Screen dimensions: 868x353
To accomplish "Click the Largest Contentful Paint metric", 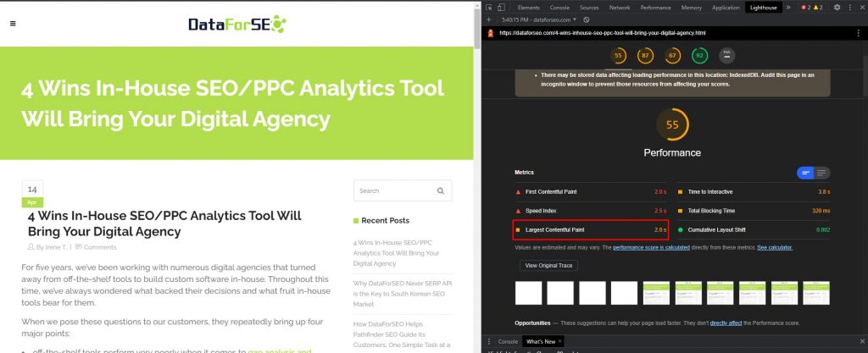I will pyautogui.click(x=591, y=229).
